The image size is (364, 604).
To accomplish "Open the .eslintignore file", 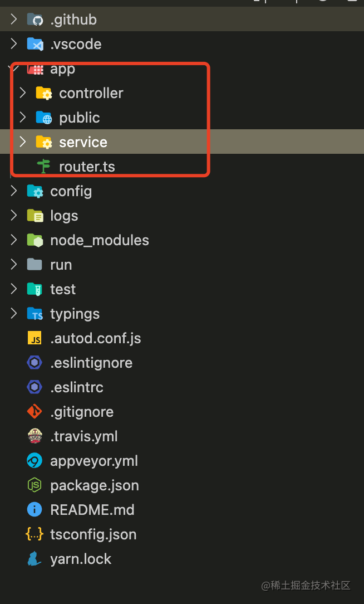I will 91,363.
